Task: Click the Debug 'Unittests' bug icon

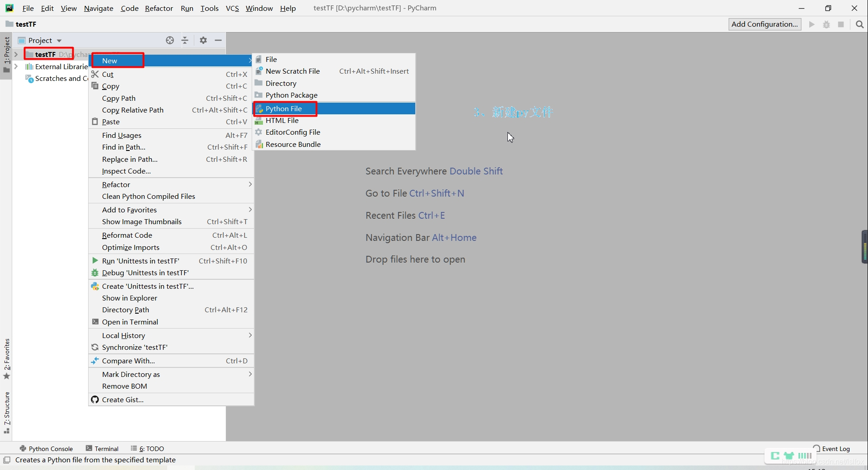Action: (95, 273)
